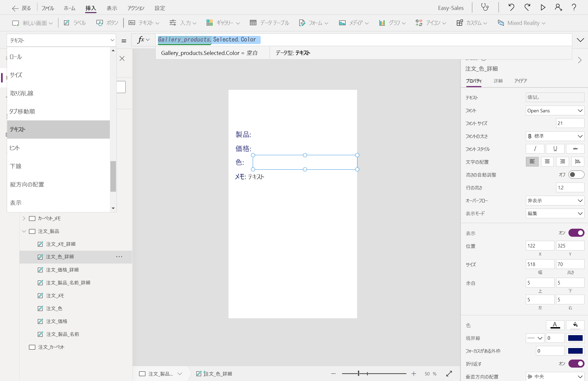The width and height of the screenshot is (588, 381).
Task: Click the Back arrow 戻る
Action: tap(21, 8)
